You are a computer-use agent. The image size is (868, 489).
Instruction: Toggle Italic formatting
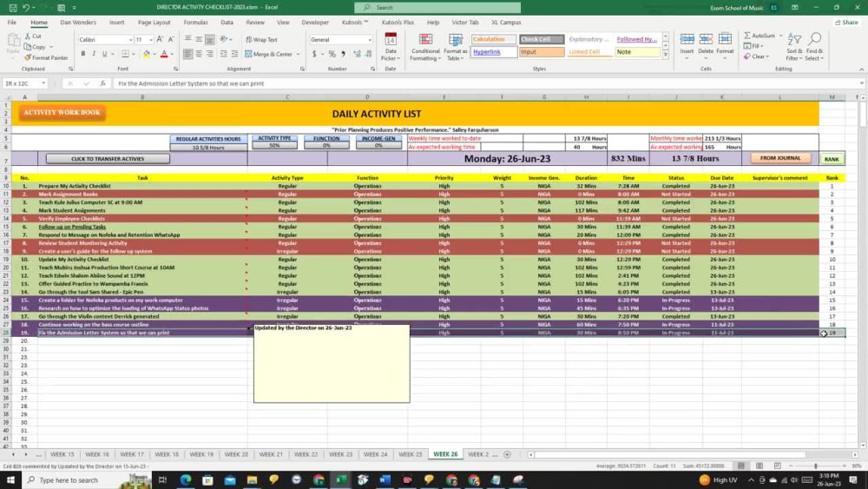tap(94, 54)
